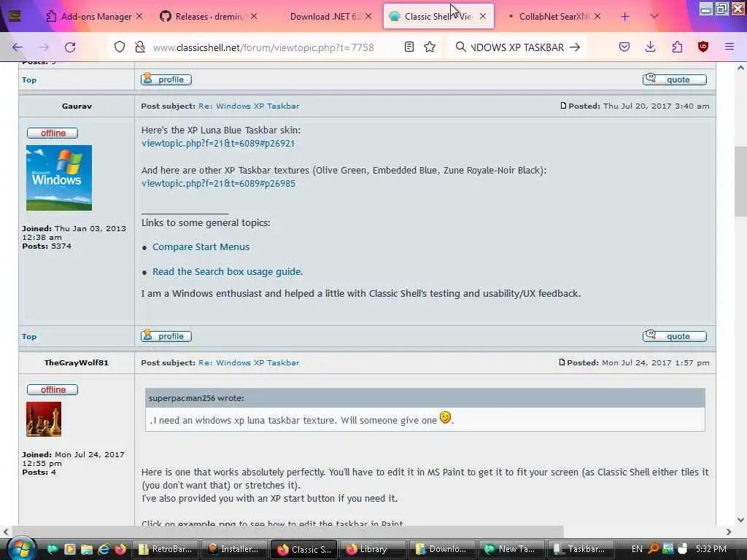Close the Releases dremin tab
Screen dimensions: 747x560
tap(254, 16)
